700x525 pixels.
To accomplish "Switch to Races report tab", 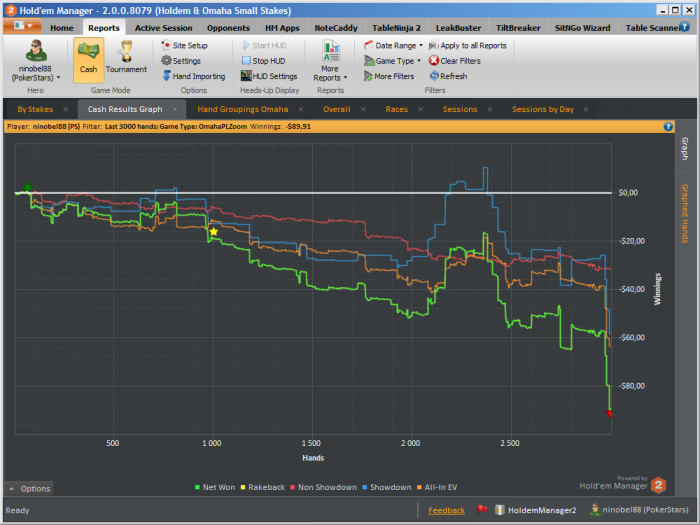I will coord(396,109).
